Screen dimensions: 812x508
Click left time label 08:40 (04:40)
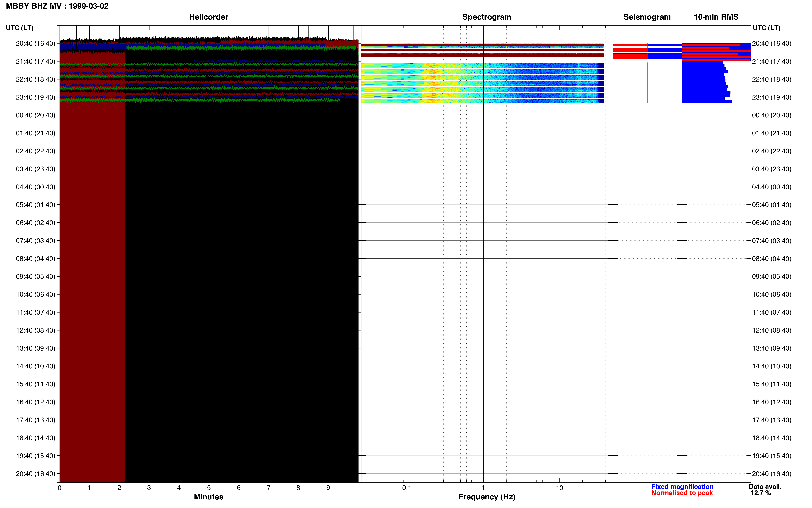(x=35, y=259)
